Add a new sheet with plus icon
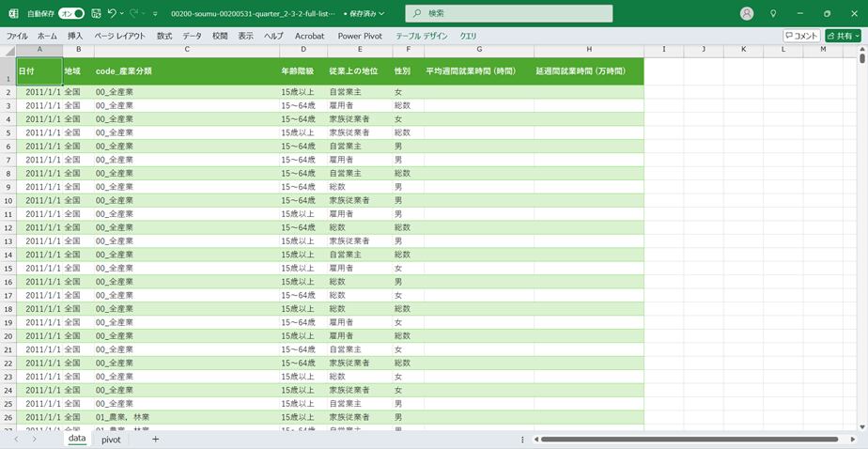868x449 pixels. click(156, 439)
